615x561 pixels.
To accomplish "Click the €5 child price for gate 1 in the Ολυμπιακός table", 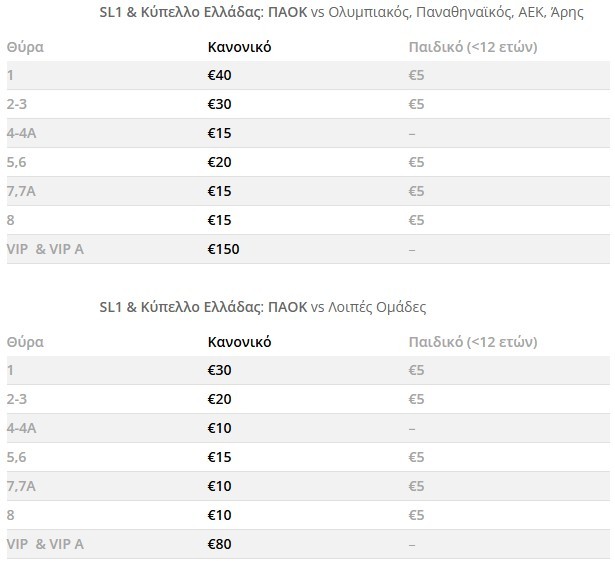I will click(417, 75).
